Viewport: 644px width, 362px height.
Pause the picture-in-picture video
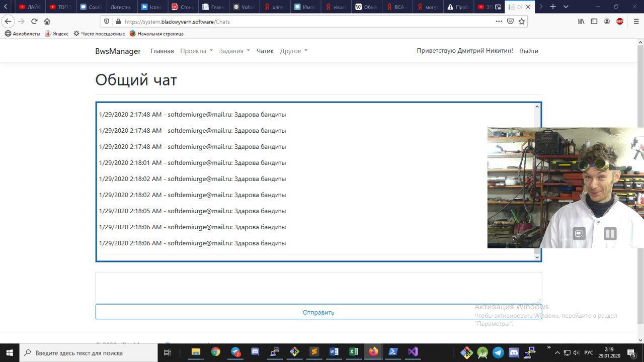pyautogui.click(x=610, y=233)
